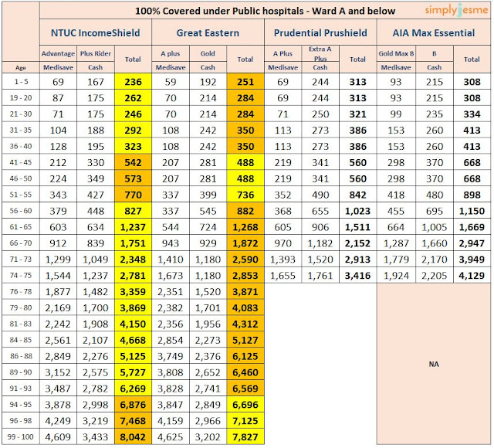This screenshot has height=448, width=494.
Task: Click the 'Gold' sub-header under Great Eastern
Action: click(208, 53)
